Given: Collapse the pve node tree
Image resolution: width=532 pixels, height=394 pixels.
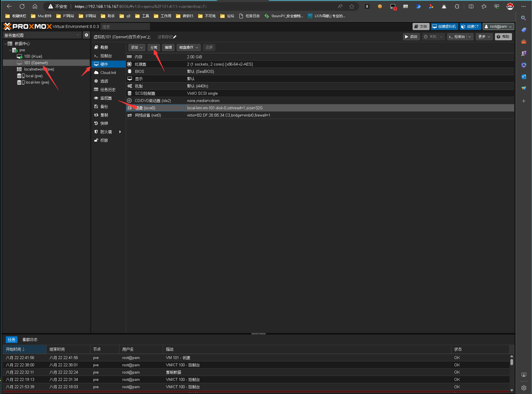Looking at the screenshot, I should tap(10, 50).
